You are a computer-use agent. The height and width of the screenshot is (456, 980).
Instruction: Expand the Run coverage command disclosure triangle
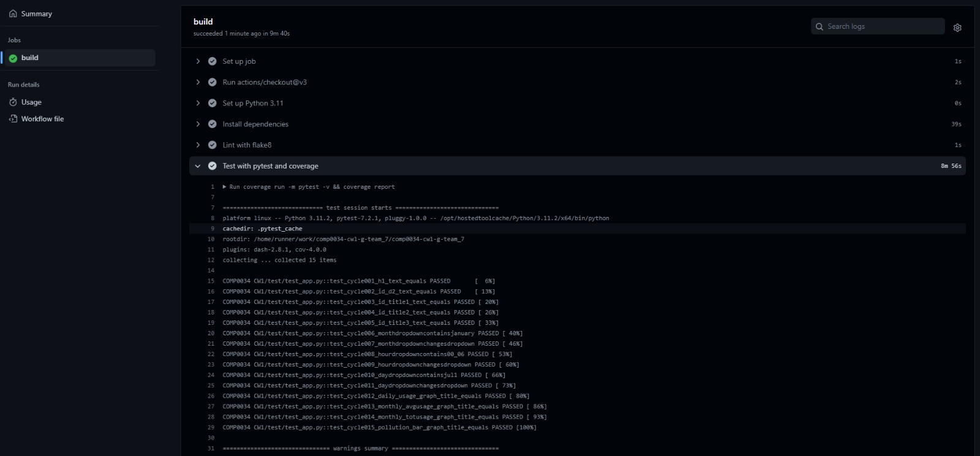click(x=225, y=187)
